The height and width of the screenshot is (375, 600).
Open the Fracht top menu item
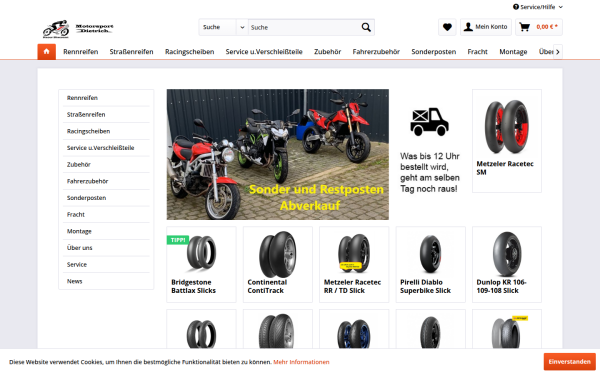[478, 52]
